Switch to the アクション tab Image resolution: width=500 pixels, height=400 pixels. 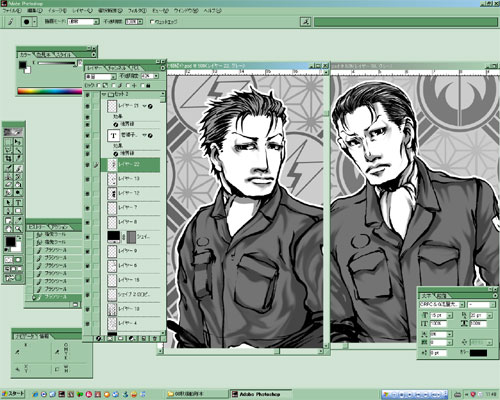[x=60, y=227]
